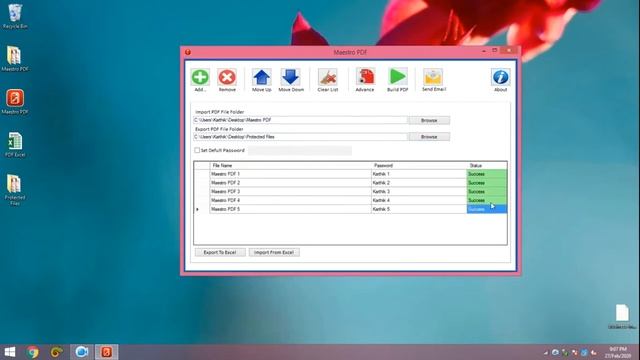Open the Send Email envelope icon
The height and width of the screenshot is (360, 640).
(433, 77)
